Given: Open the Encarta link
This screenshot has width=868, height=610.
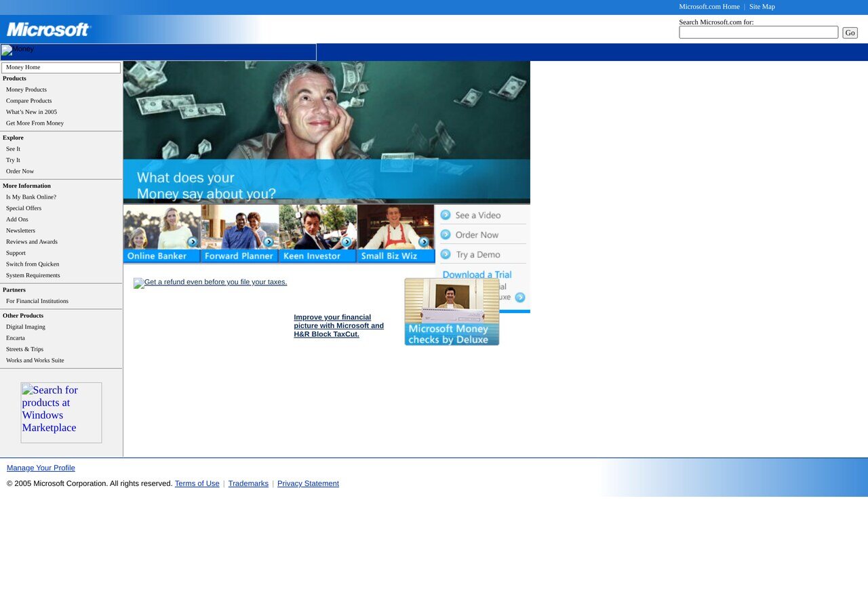Looking at the screenshot, I should (x=16, y=338).
